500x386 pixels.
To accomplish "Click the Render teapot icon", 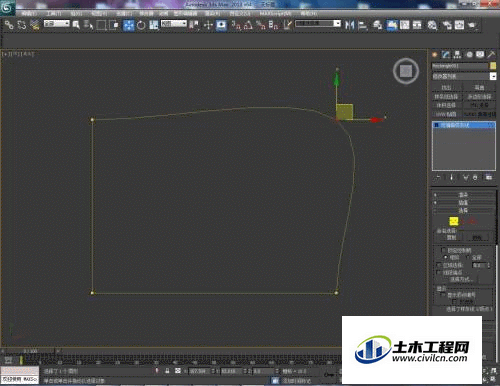I will click(x=472, y=25).
